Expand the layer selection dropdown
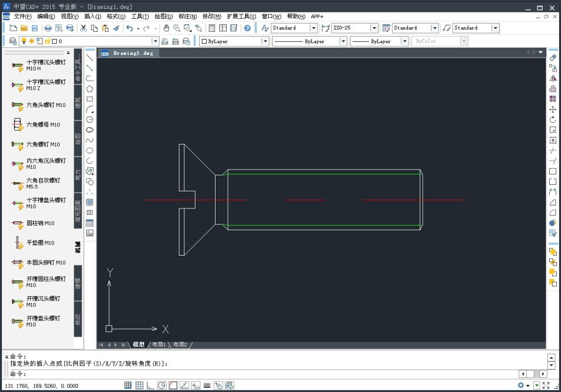Image resolution: width=561 pixels, height=392 pixels. pos(155,41)
